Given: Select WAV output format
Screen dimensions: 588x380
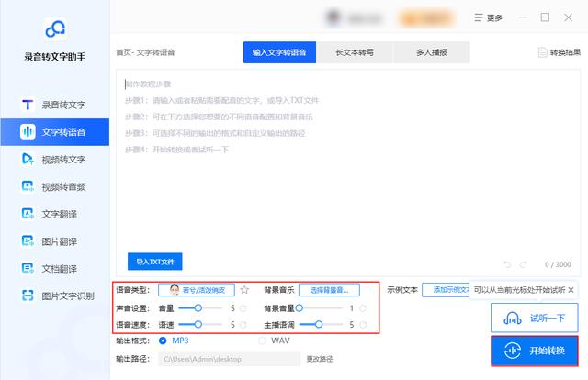Looking at the screenshot, I should pyautogui.click(x=262, y=341).
